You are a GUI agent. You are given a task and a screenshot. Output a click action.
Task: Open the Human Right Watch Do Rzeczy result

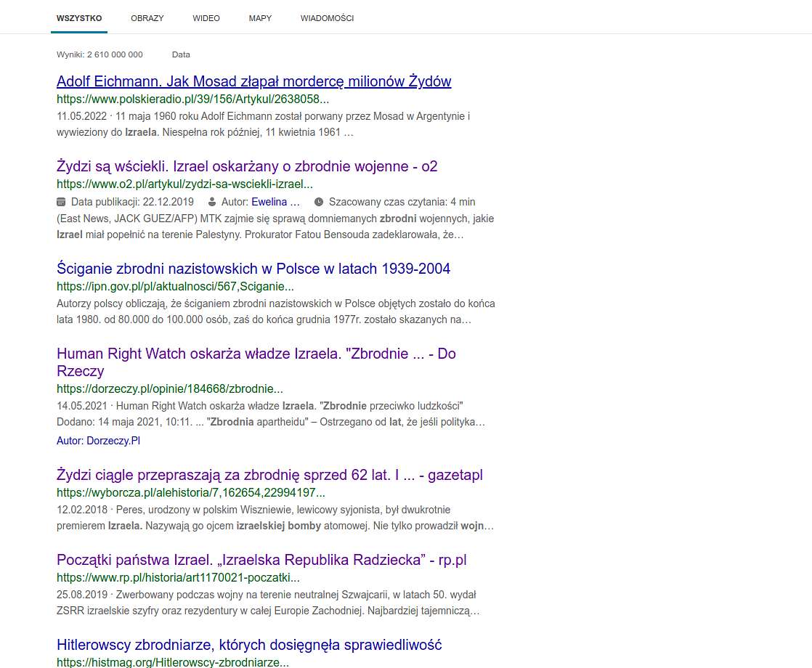[x=256, y=362]
